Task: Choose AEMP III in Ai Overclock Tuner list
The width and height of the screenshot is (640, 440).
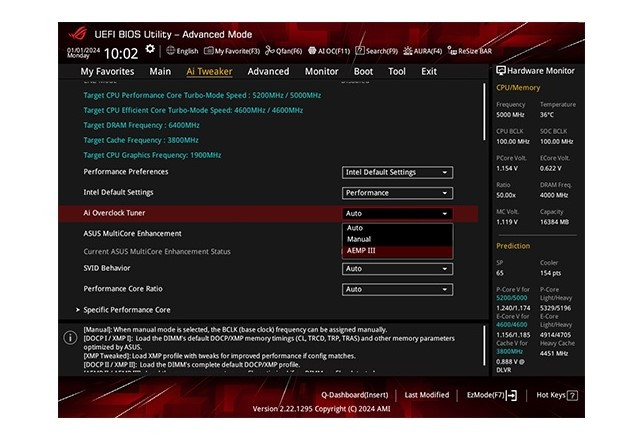Action: click(397, 251)
